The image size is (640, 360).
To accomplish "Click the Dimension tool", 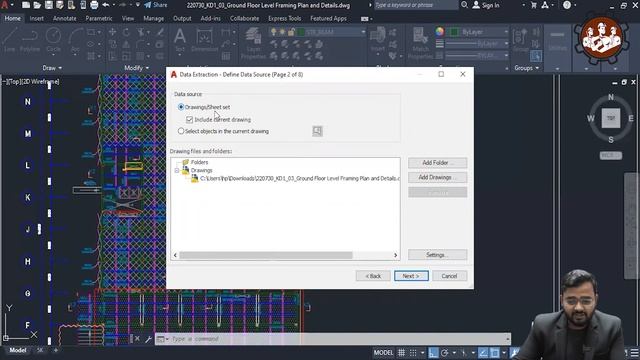I will pyautogui.click(x=204, y=40).
